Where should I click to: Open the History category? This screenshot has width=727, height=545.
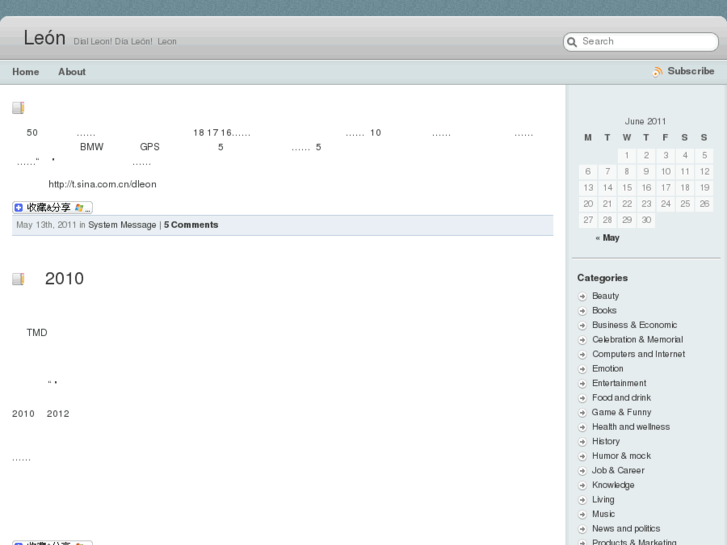pos(606,441)
